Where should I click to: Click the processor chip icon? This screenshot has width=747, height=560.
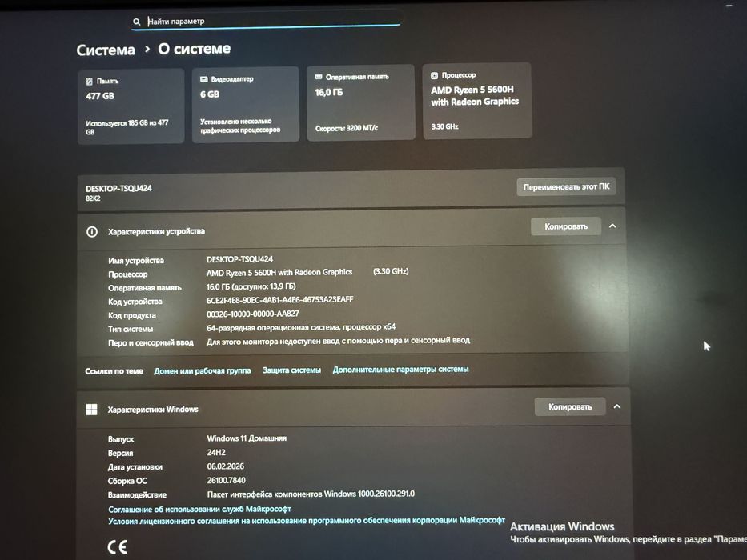434,75
